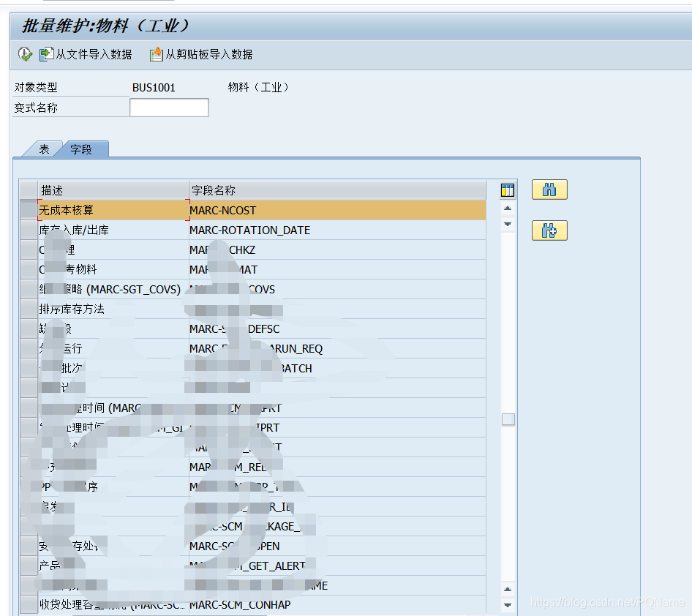Click the MARC-SCM_CONHAP field name cell
Image resolution: width=692 pixels, height=616 pixels.
[337, 604]
